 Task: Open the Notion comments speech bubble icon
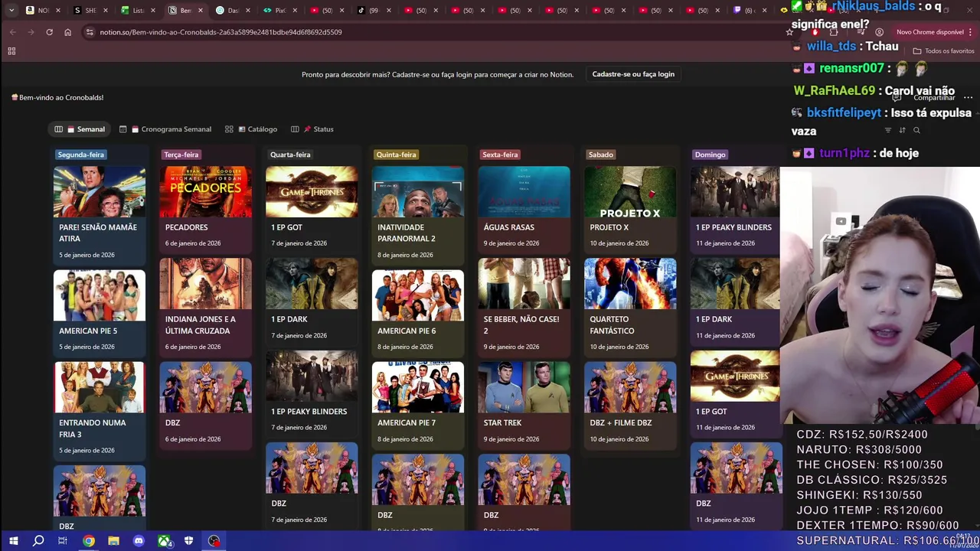897,97
